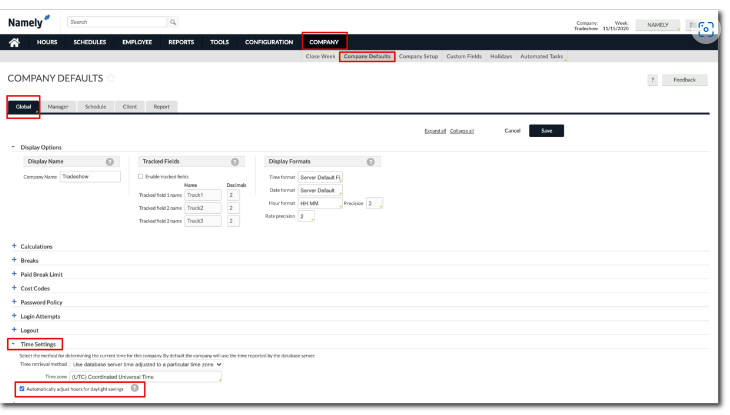The width and height of the screenshot is (730, 415).
Task: Open the Company Setup submenu item
Action: (418, 56)
